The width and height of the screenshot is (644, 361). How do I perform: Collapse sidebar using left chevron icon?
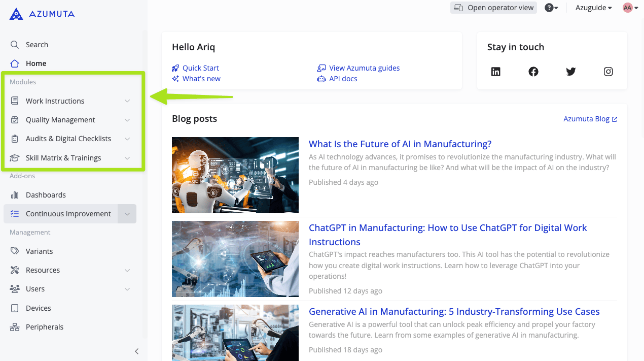[x=136, y=351]
